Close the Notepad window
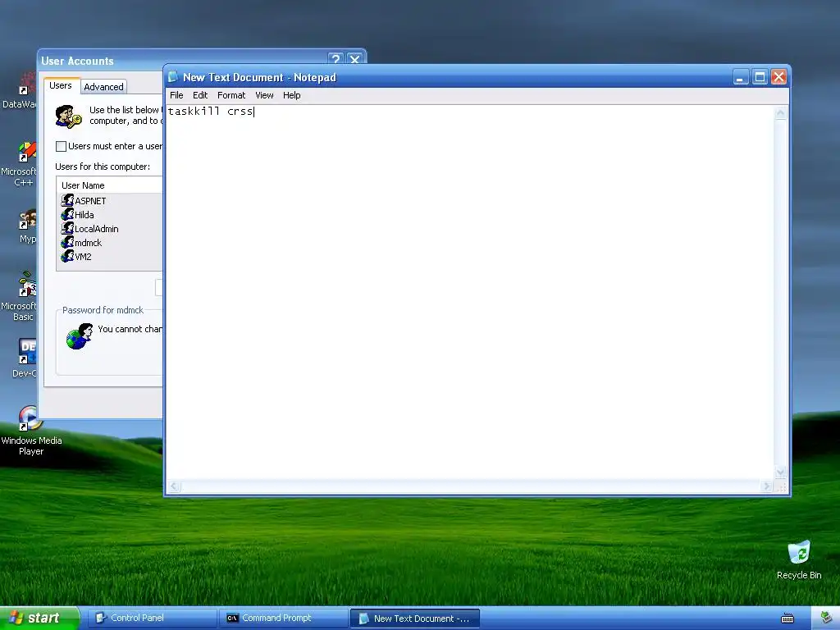 click(x=778, y=77)
